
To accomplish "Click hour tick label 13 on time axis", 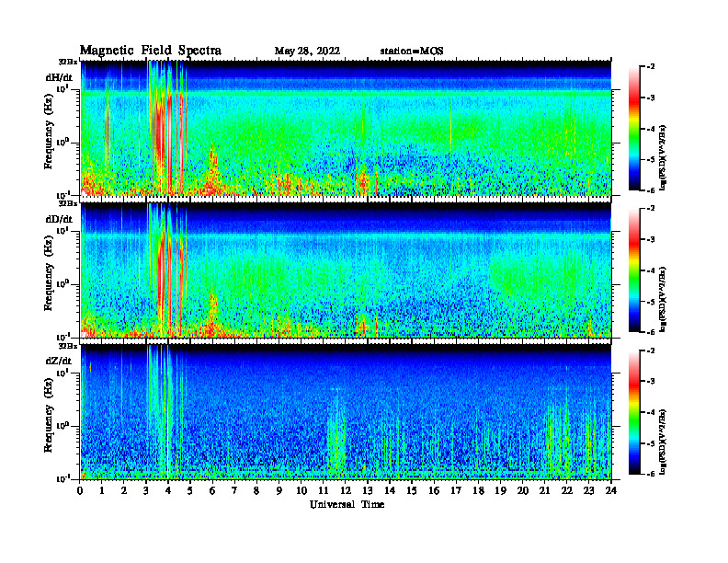I will point(368,490).
